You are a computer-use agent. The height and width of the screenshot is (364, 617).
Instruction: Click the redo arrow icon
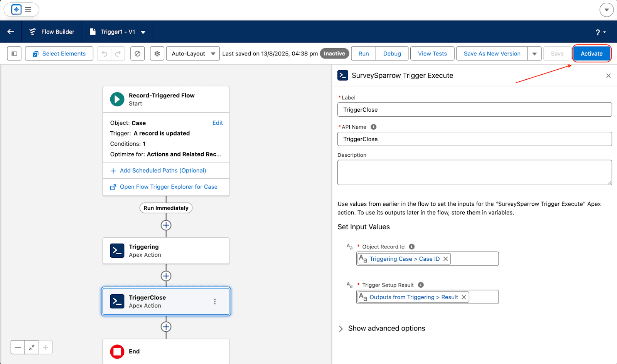(x=118, y=54)
